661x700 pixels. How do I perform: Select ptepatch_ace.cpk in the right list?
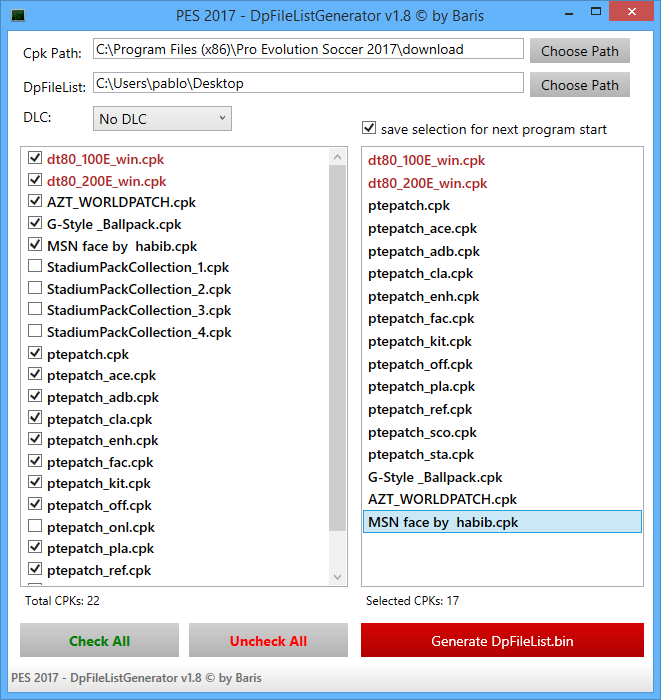click(x=503, y=228)
